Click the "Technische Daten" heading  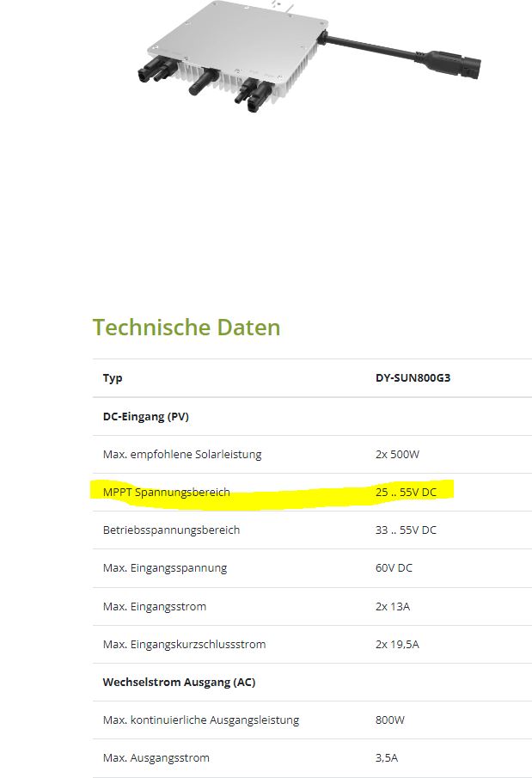point(187,328)
